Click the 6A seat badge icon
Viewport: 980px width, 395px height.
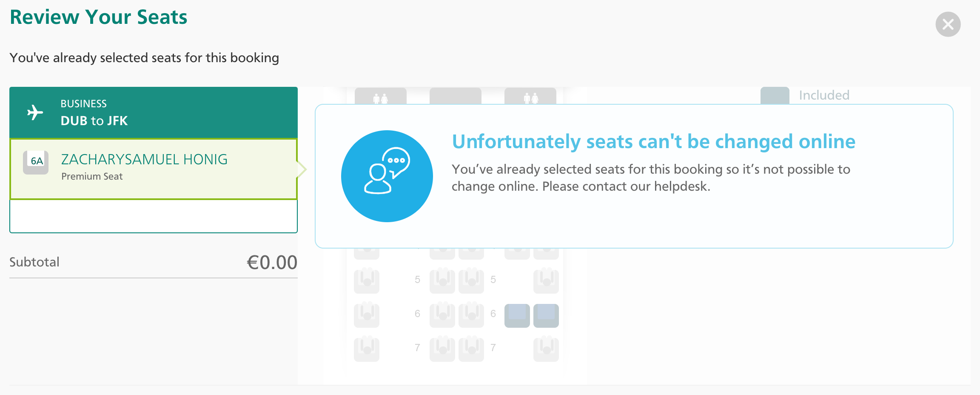coord(36,162)
